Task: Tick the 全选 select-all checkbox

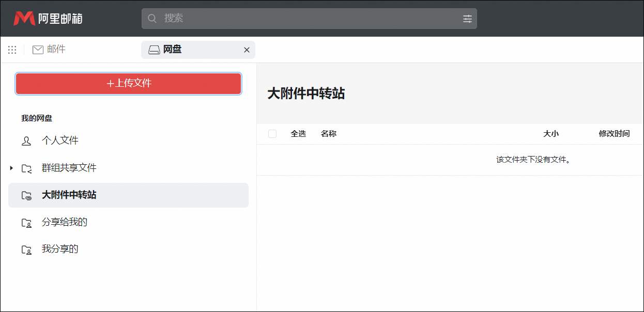Action: pos(272,134)
